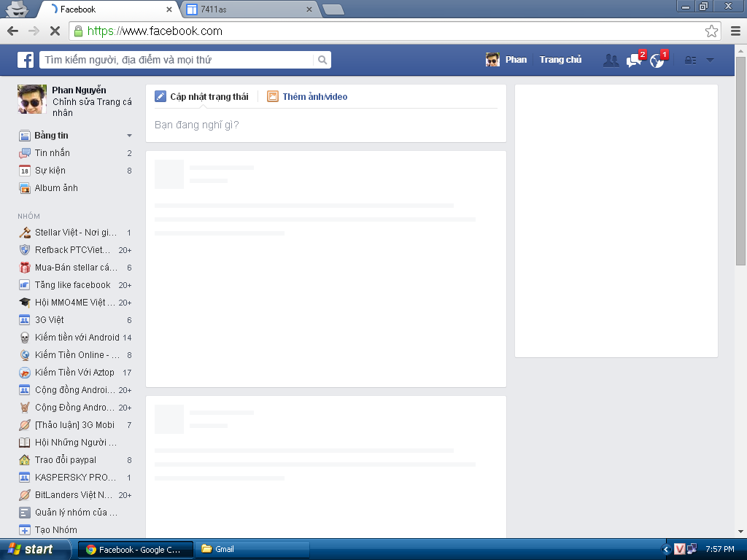Click Refback PTCViet shield icon
The width and height of the screenshot is (747, 560).
pos(25,250)
